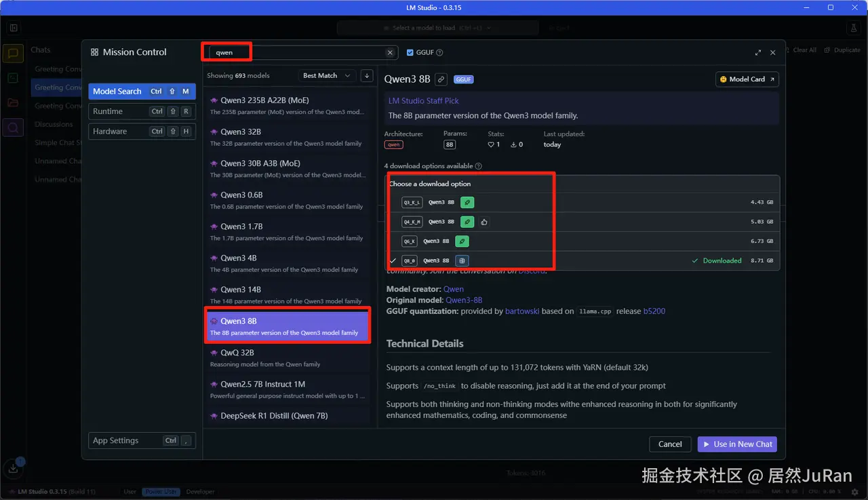Open App Settings

click(x=142, y=440)
